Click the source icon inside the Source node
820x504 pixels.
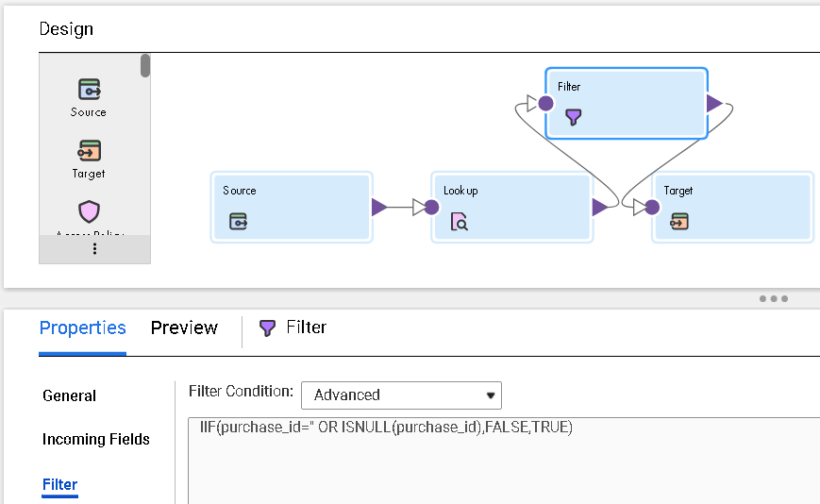[x=239, y=222]
